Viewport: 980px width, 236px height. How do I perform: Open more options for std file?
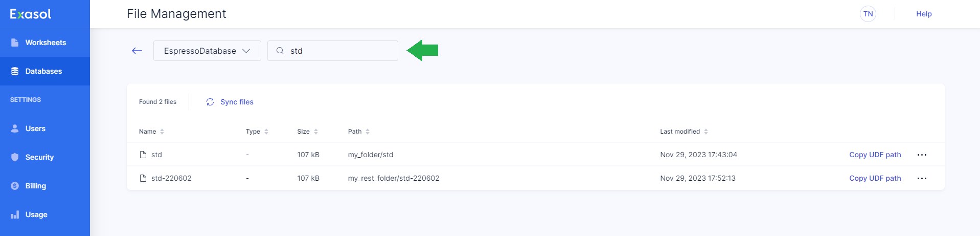point(922,155)
